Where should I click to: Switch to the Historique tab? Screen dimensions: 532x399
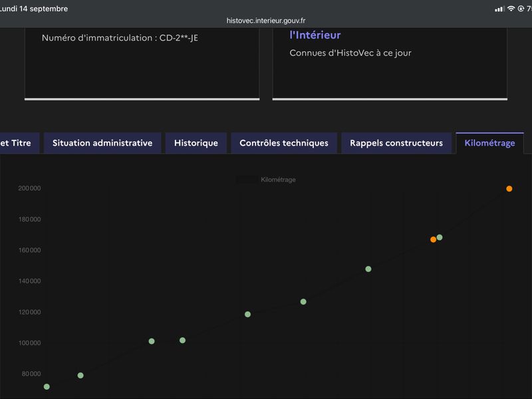196,143
